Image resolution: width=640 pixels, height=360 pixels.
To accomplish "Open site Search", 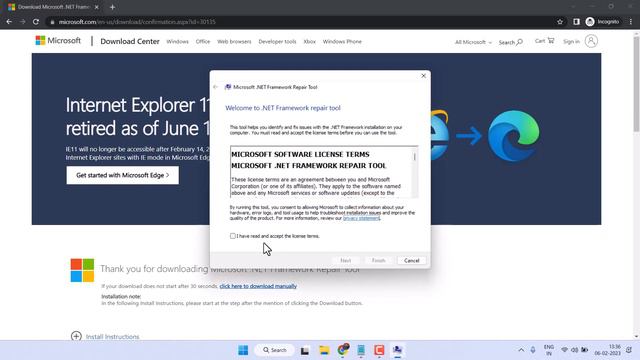I will pyautogui.click(x=510, y=42).
